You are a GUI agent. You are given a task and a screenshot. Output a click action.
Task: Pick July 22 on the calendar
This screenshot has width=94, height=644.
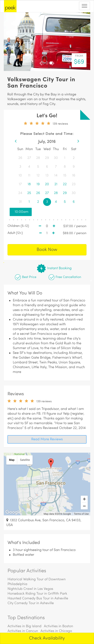pos(65,184)
